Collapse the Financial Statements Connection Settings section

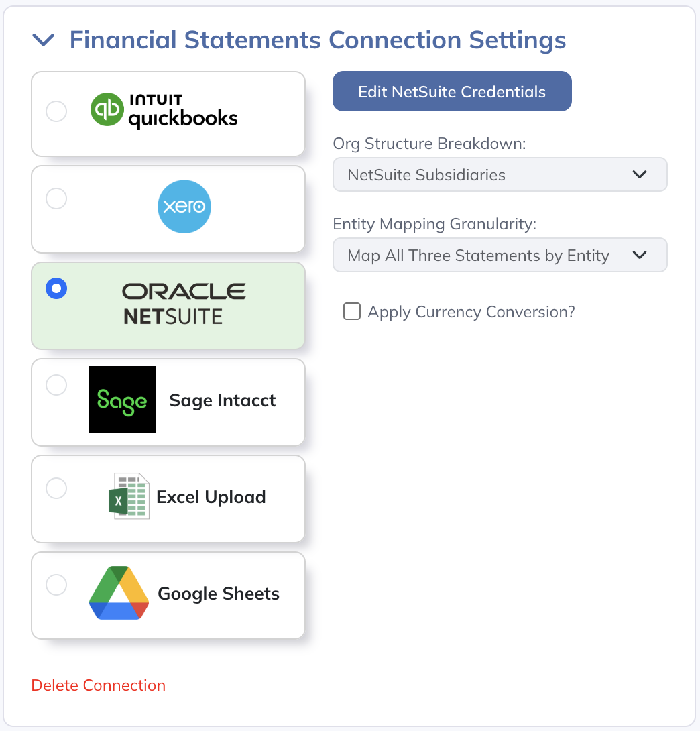click(44, 40)
